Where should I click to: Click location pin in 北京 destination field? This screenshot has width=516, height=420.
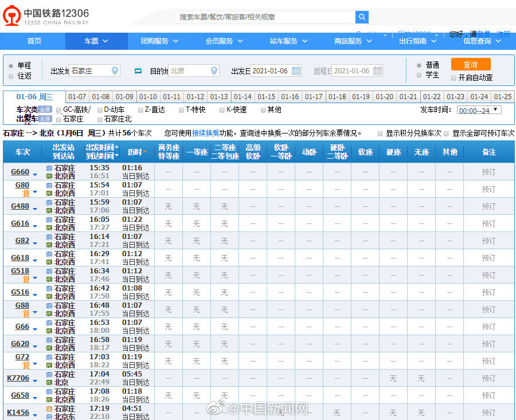214,71
